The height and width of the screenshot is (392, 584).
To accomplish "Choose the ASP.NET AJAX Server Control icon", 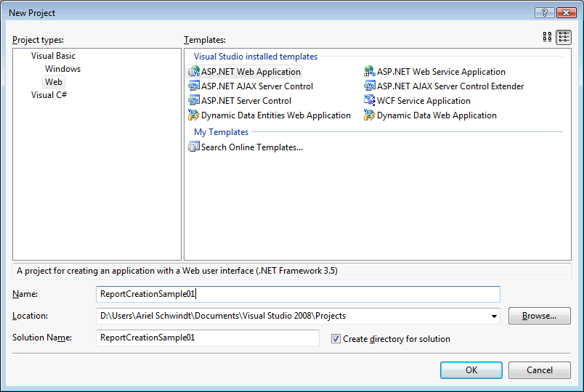I will (194, 86).
